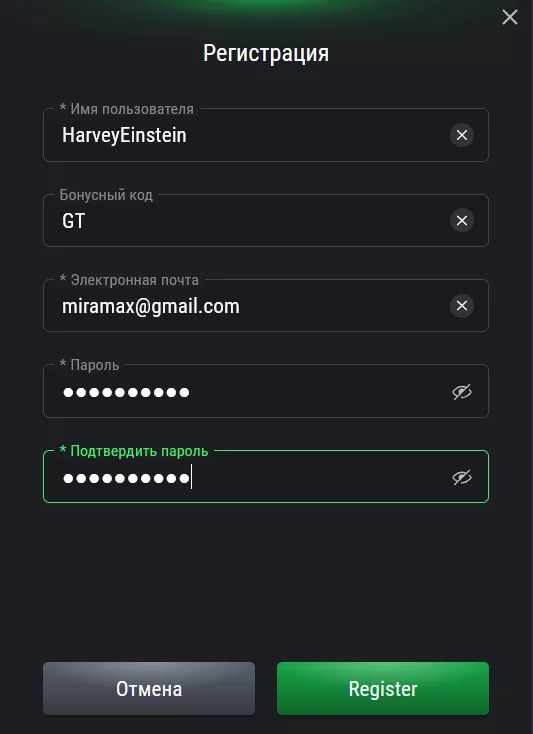Image resolution: width=533 pixels, height=734 pixels.
Task: Show the hidden Пароль password characters
Action: pos(461,392)
